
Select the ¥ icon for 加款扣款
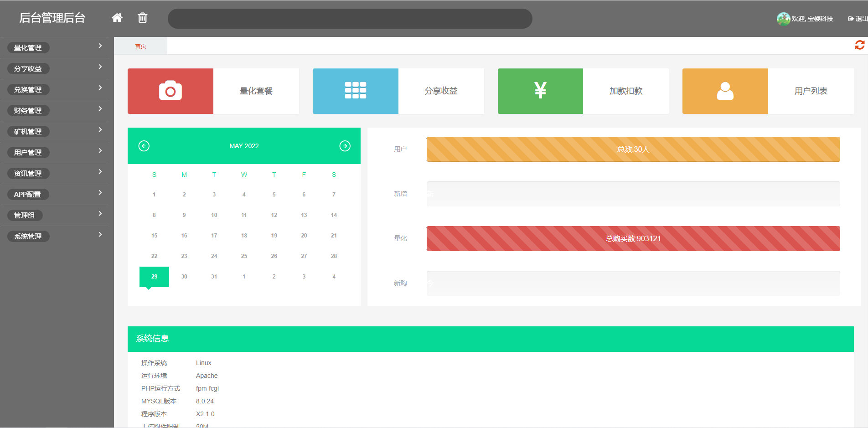click(540, 91)
